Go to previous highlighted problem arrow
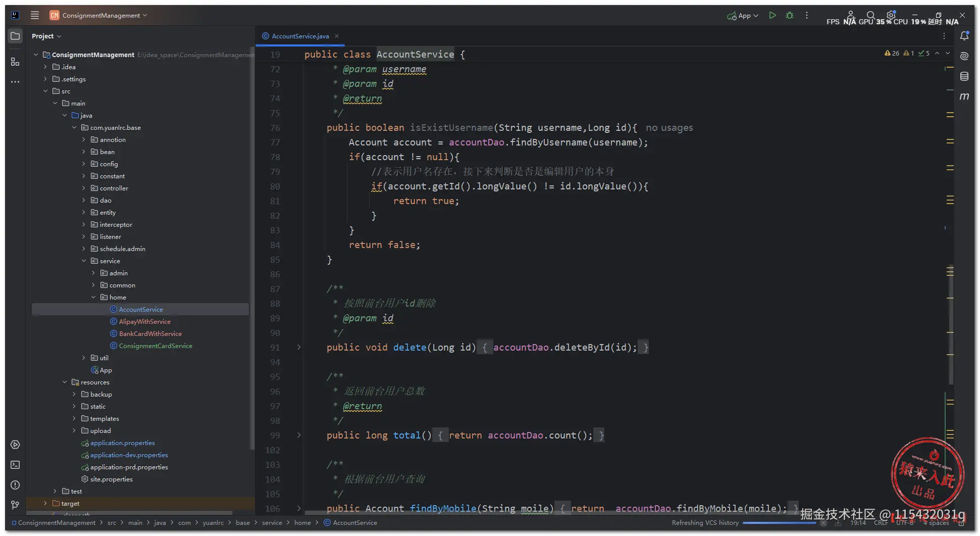This screenshot has width=980, height=536. point(937,53)
